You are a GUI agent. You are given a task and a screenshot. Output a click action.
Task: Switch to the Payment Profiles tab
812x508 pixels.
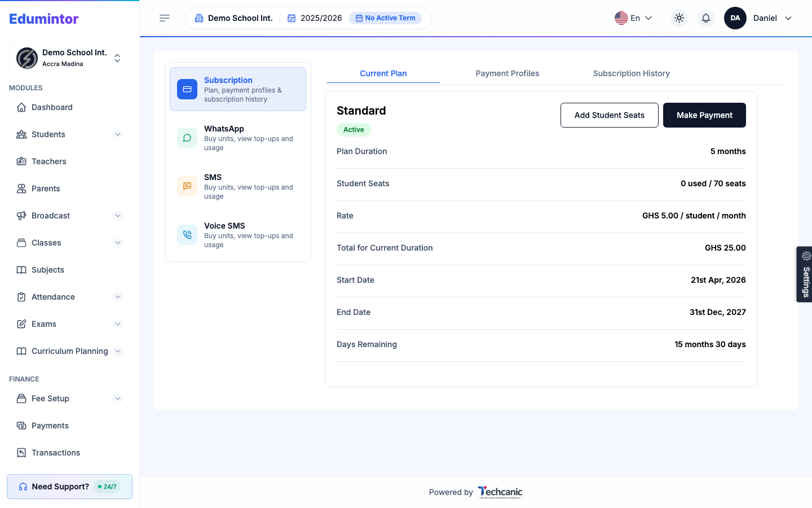[x=507, y=73]
